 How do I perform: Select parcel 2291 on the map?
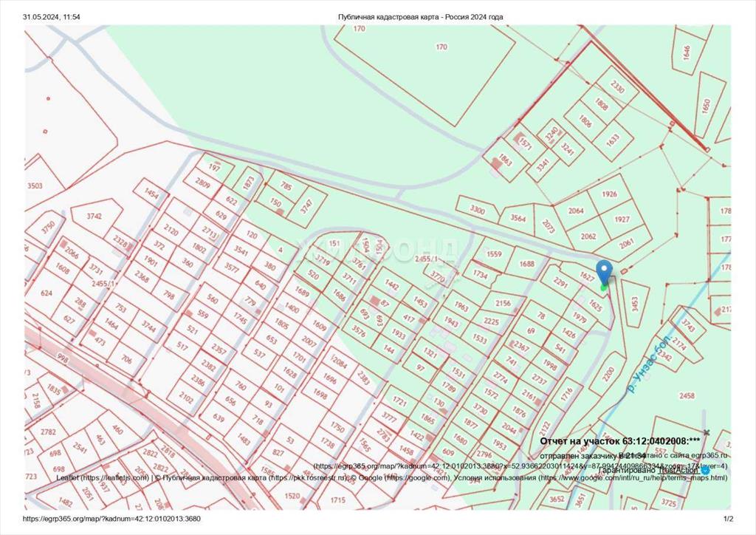(x=560, y=282)
